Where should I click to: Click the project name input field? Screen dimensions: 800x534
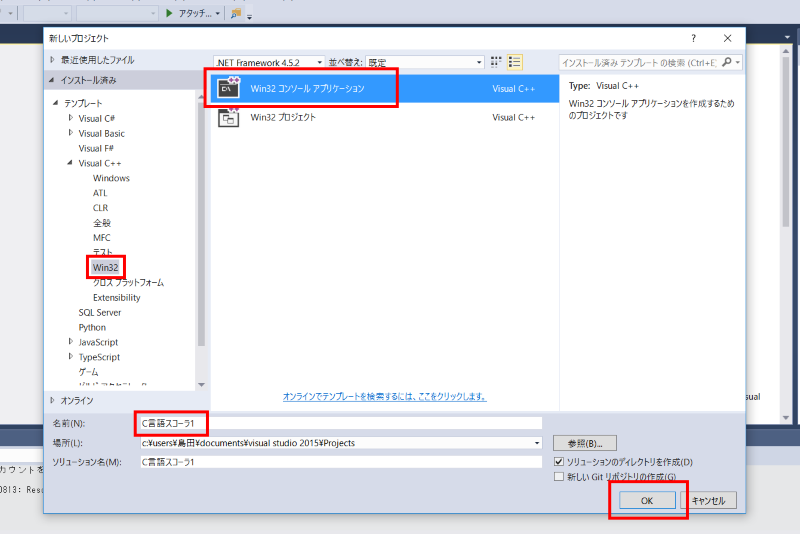pos(341,423)
